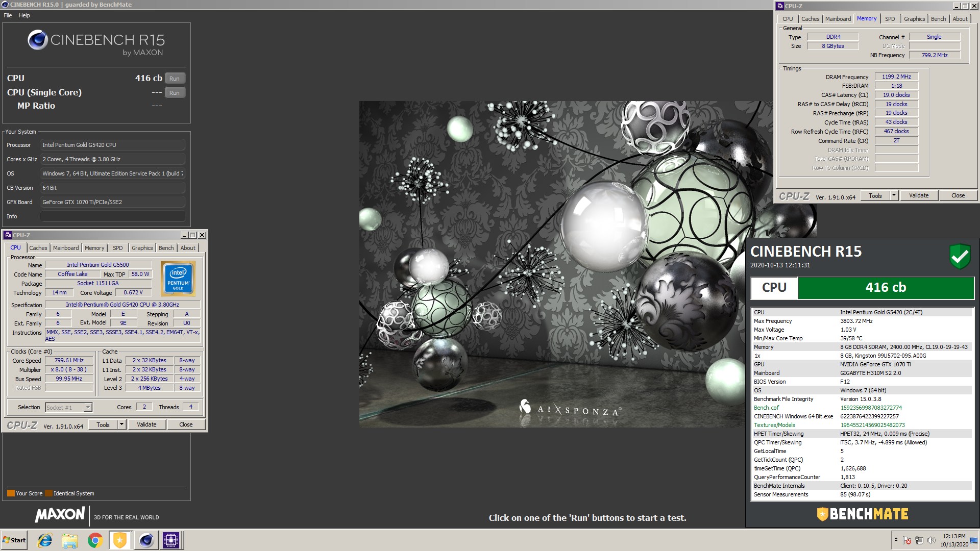Click the Intel Pentium Gold logo badge
Viewport: 980px width, 551px height.
tap(178, 279)
